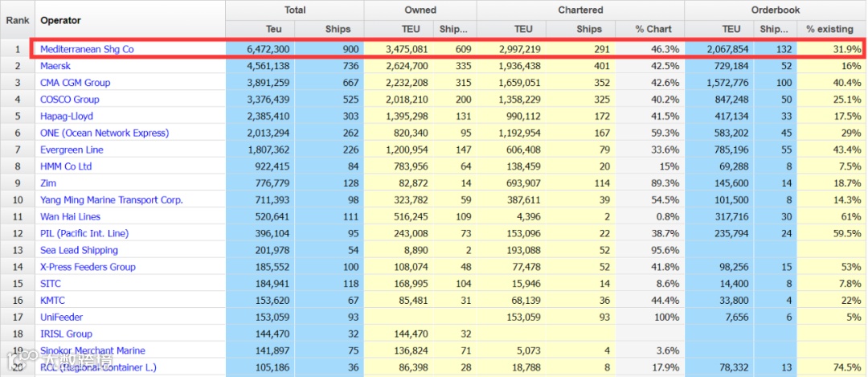Select Evergreen orderbook TEU 785,196
The height and width of the screenshot is (377, 868).
pyautogui.click(x=730, y=150)
